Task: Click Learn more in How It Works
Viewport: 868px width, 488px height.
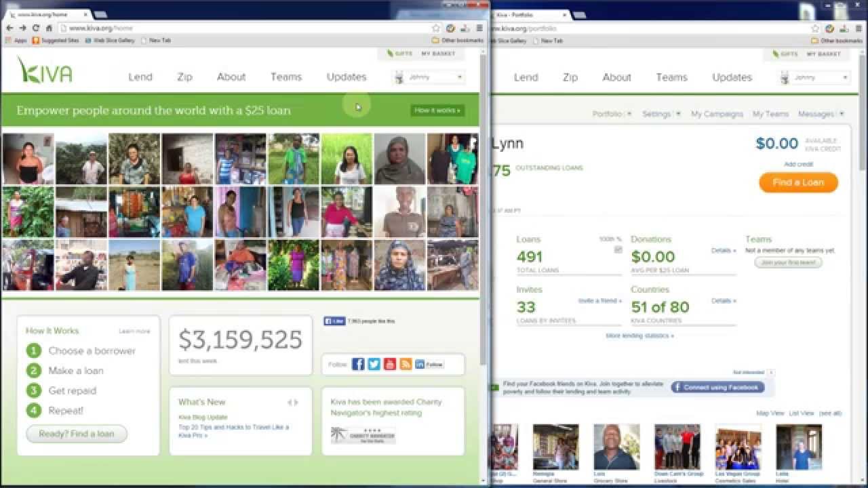Action: coord(134,331)
